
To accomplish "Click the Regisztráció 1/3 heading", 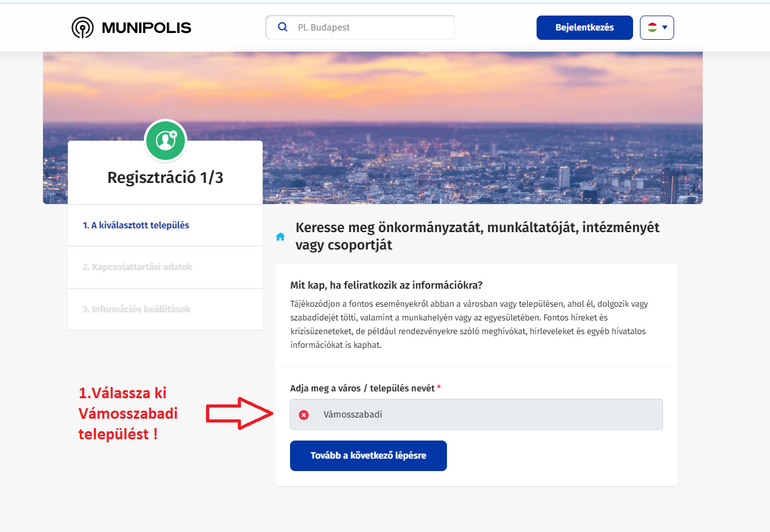I will click(x=166, y=177).
